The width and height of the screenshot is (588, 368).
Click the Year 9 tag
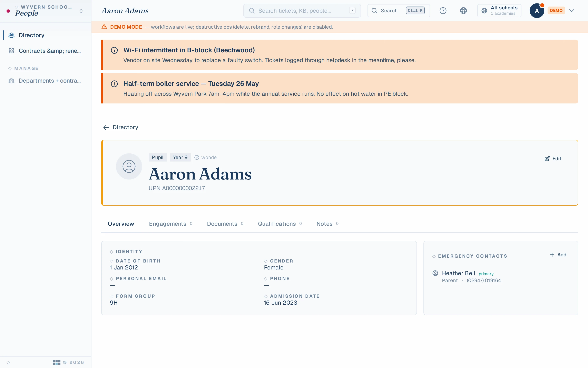click(x=180, y=157)
